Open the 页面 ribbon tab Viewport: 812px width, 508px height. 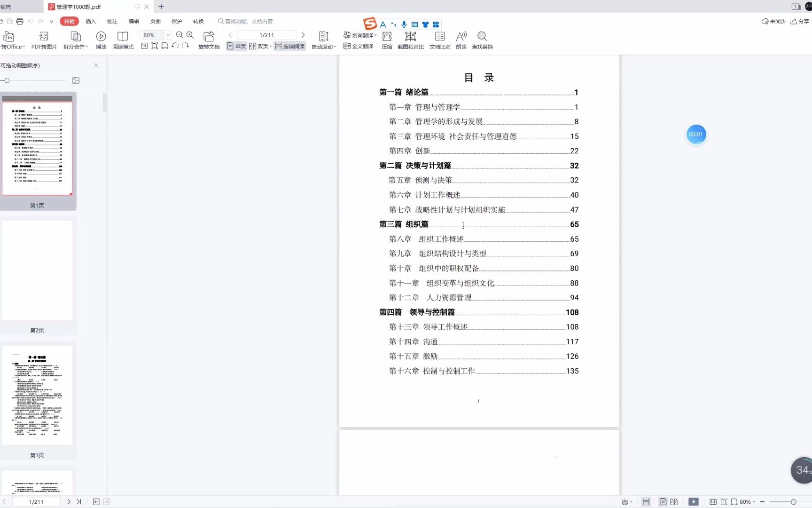coord(155,21)
